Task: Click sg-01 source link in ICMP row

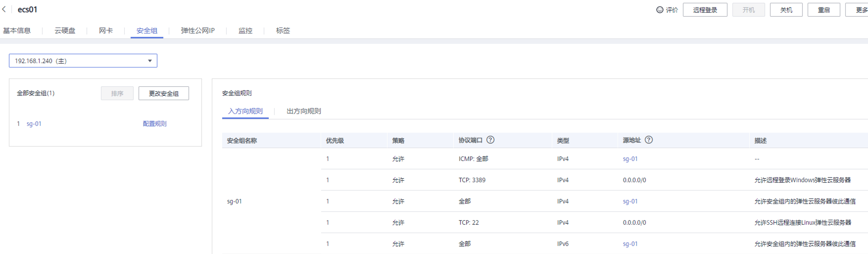Action: click(630, 159)
